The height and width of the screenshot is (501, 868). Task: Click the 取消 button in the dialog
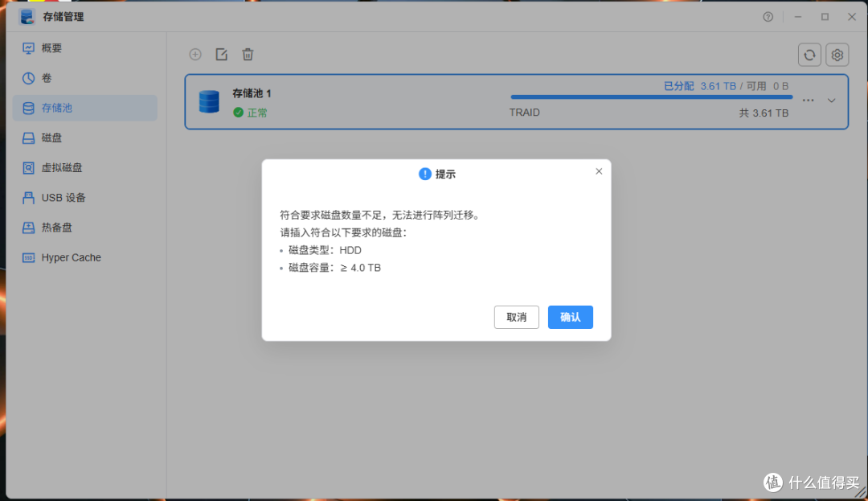pyautogui.click(x=517, y=317)
